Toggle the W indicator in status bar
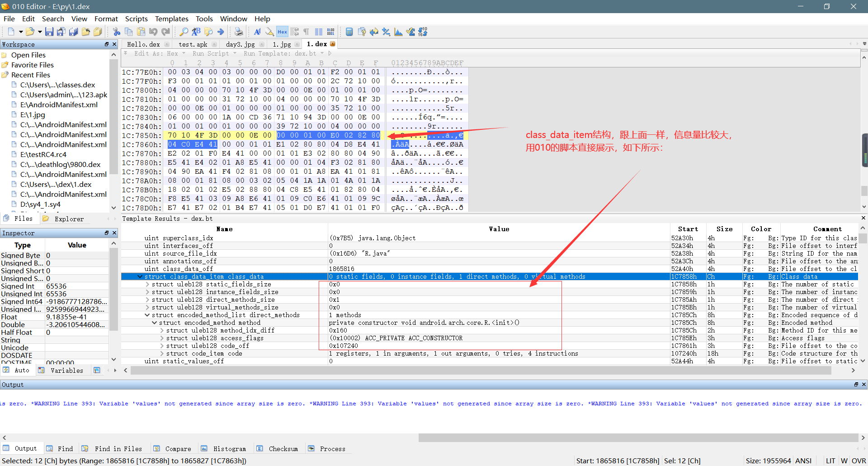Screen dimensions: 868x466 (x=844, y=461)
